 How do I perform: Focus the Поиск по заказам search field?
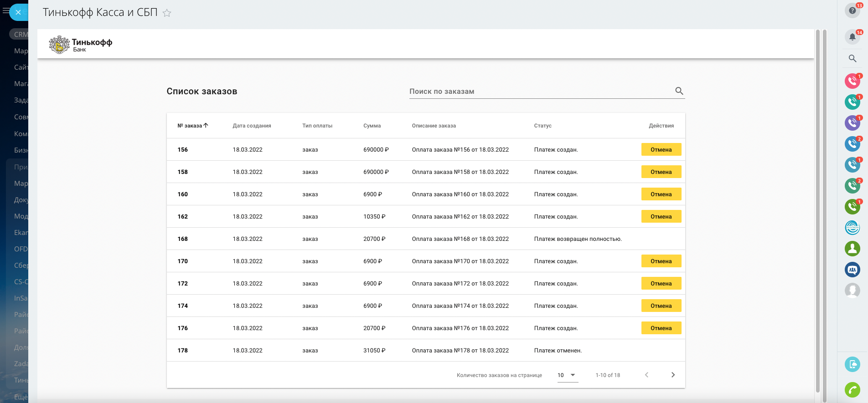point(540,92)
